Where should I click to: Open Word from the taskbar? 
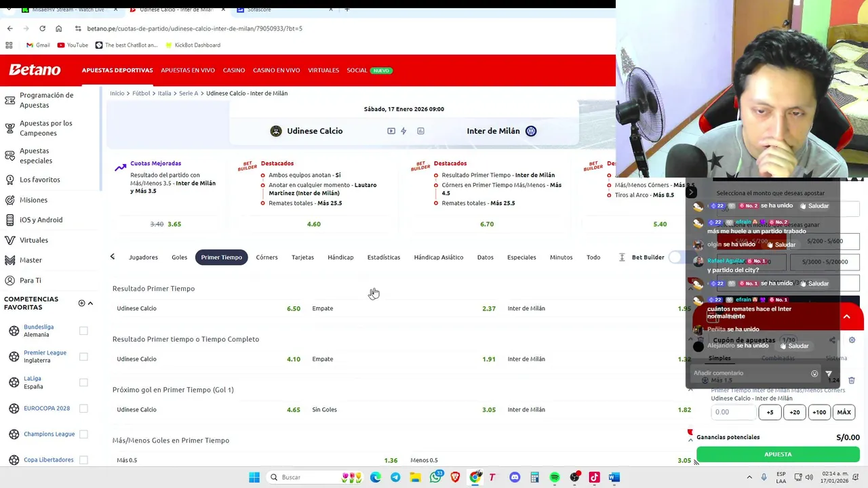coord(614,477)
